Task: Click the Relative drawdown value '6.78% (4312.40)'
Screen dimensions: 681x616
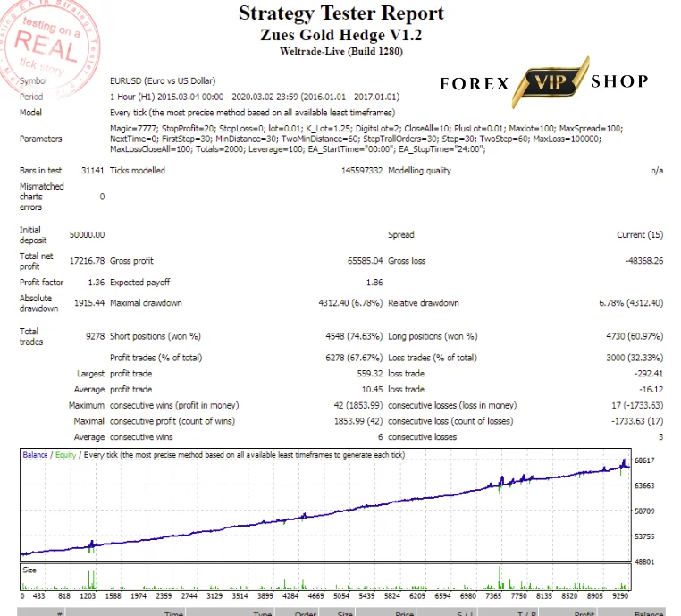Action: [x=631, y=303]
